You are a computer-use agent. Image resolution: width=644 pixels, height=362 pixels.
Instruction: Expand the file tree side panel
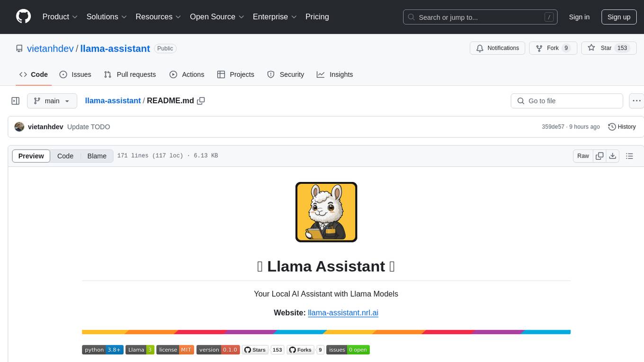16,101
